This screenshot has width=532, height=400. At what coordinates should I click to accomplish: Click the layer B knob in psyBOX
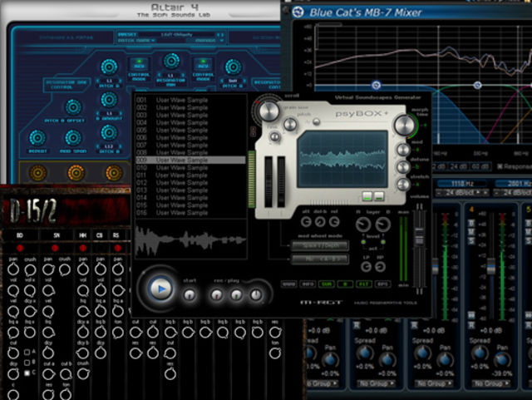click(x=382, y=224)
